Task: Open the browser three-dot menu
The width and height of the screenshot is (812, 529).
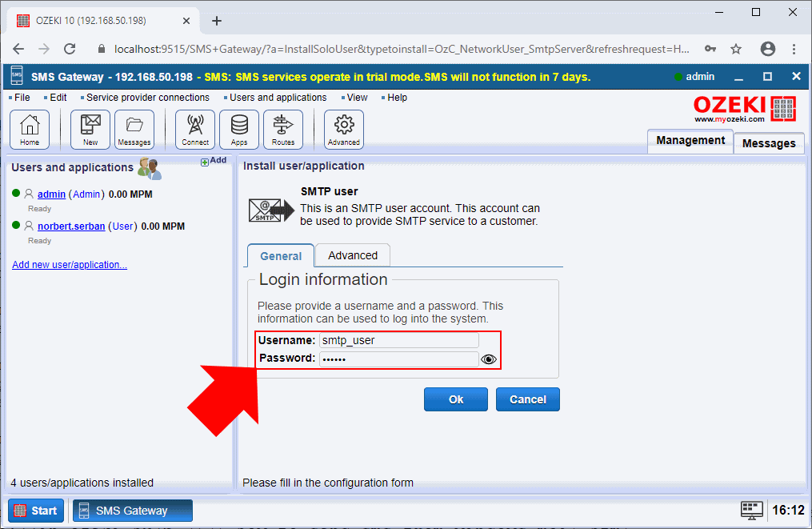Action: point(794,50)
